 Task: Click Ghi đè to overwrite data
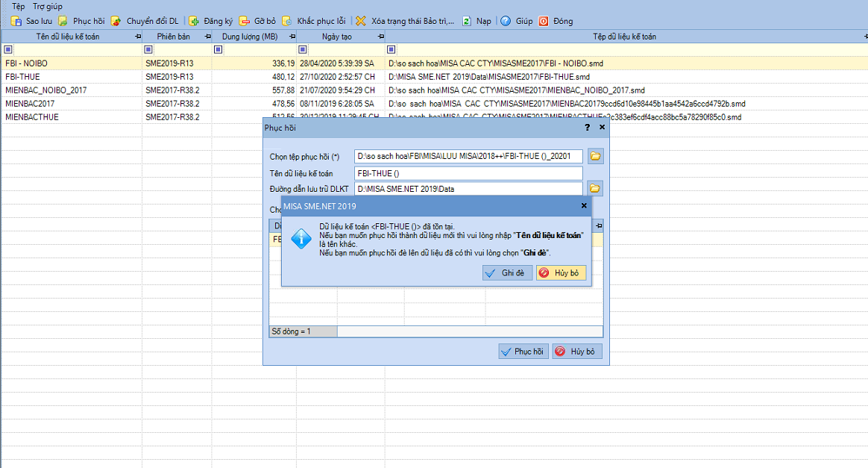(x=507, y=273)
